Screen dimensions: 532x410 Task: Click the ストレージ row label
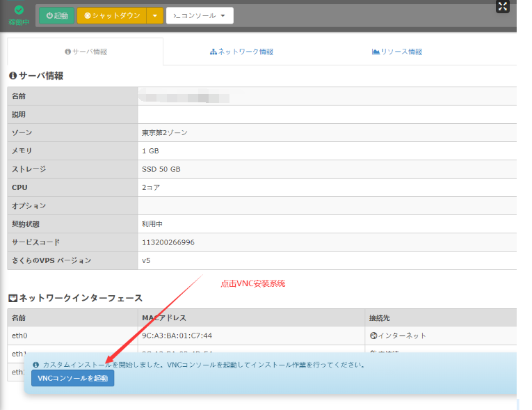[29, 169]
